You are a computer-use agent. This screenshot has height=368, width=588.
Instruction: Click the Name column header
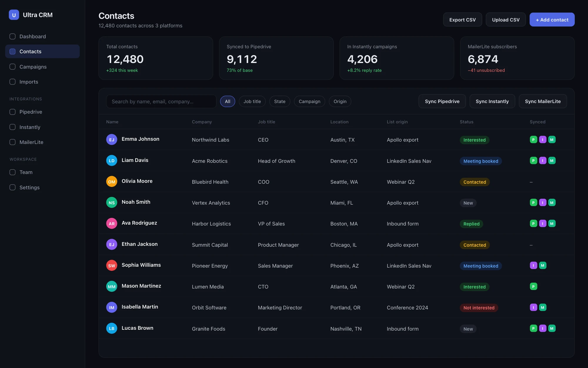pos(112,122)
